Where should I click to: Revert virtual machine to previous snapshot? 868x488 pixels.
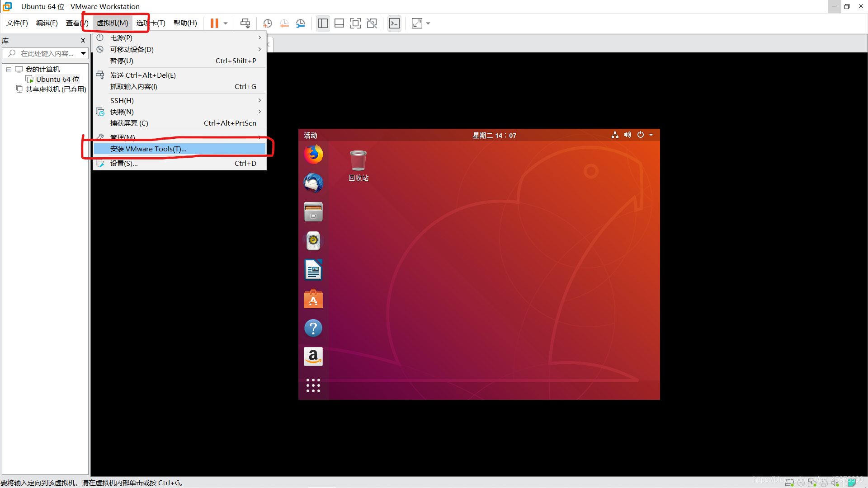click(x=284, y=23)
